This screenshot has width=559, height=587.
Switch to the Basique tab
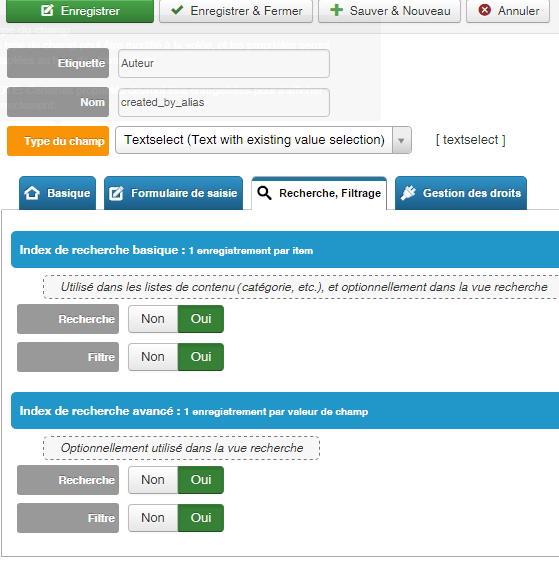[57, 193]
